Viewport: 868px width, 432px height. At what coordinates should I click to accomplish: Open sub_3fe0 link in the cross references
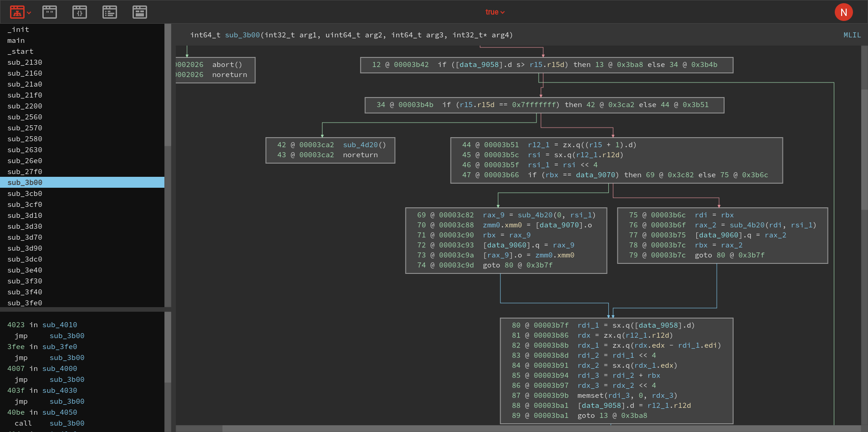[60, 347]
